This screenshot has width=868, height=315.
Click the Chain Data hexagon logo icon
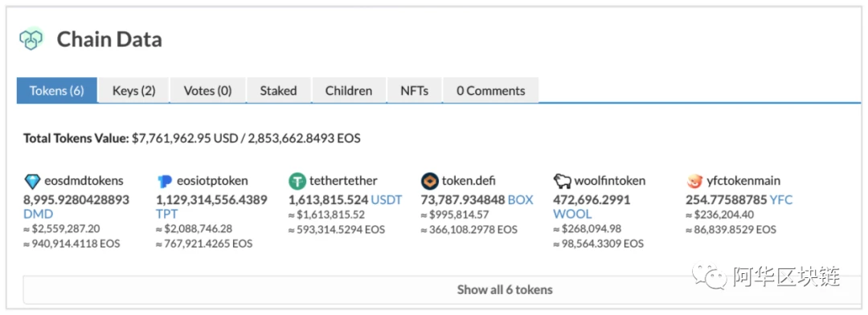coord(31,39)
